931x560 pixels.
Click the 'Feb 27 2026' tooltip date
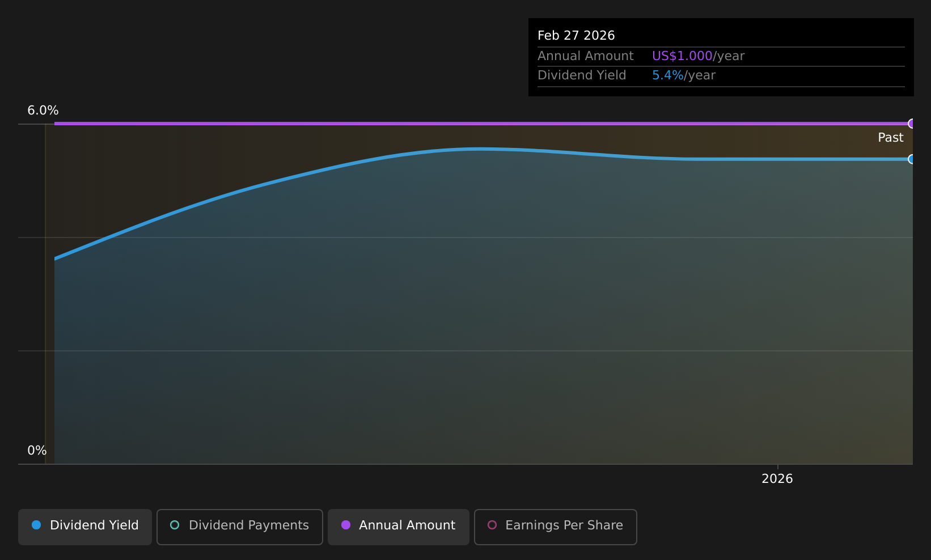[576, 36]
